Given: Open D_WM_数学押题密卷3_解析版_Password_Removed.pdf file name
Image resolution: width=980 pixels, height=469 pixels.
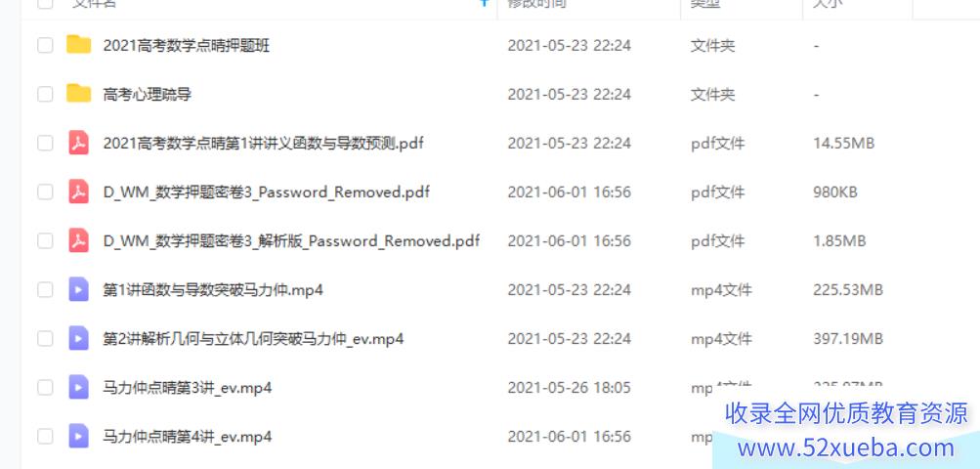Looking at the screenshot, I should [291, 240].
